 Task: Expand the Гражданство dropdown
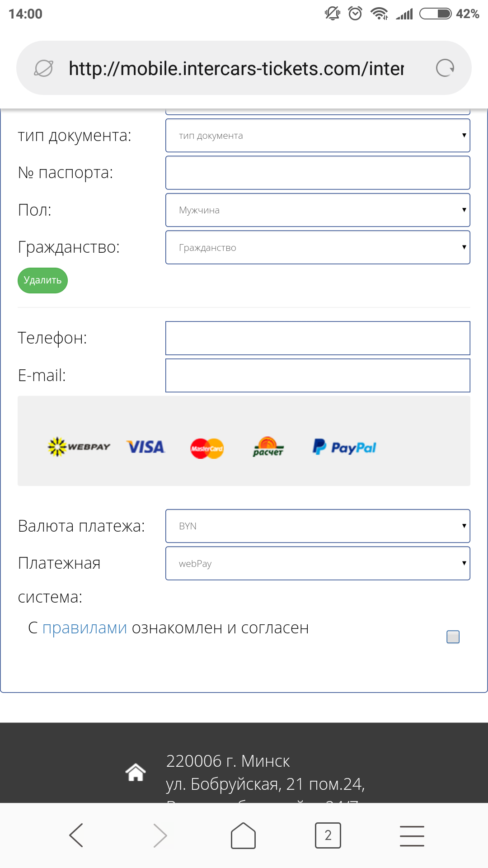318,247
